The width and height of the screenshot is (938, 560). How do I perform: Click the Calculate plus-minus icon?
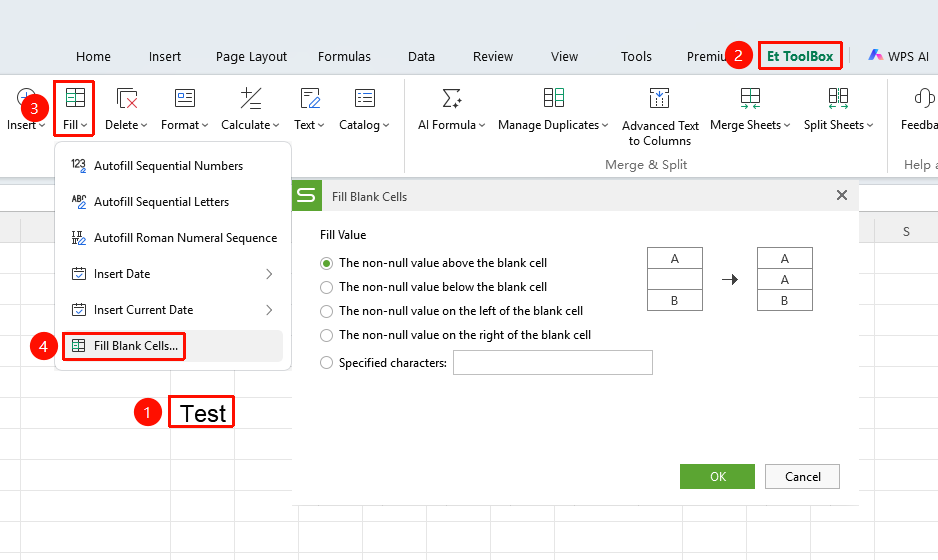coord(250,98)
